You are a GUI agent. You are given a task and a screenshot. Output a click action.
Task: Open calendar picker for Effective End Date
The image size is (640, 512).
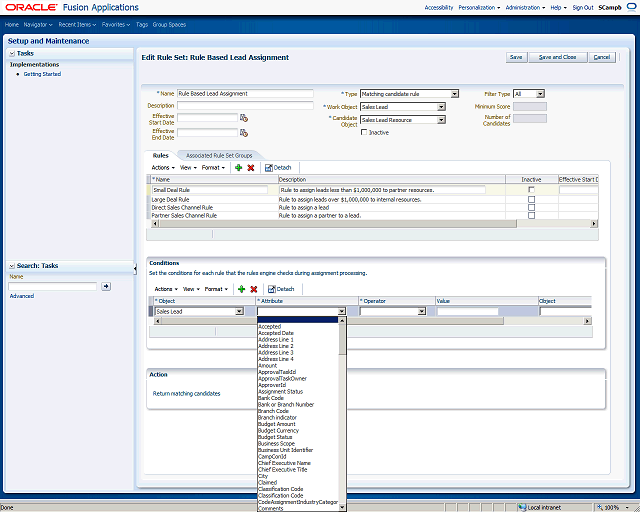244,133
